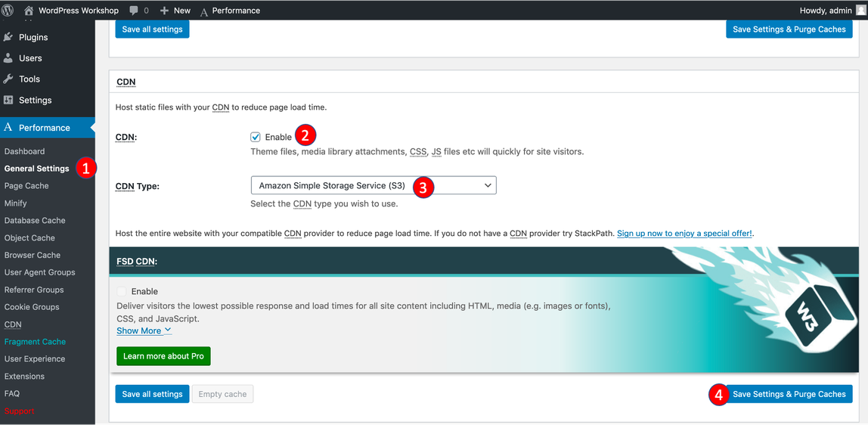Click the Settings sliders icon in sidebar
The width and height of the screenshot is (868, 425).
pos(8,100)
